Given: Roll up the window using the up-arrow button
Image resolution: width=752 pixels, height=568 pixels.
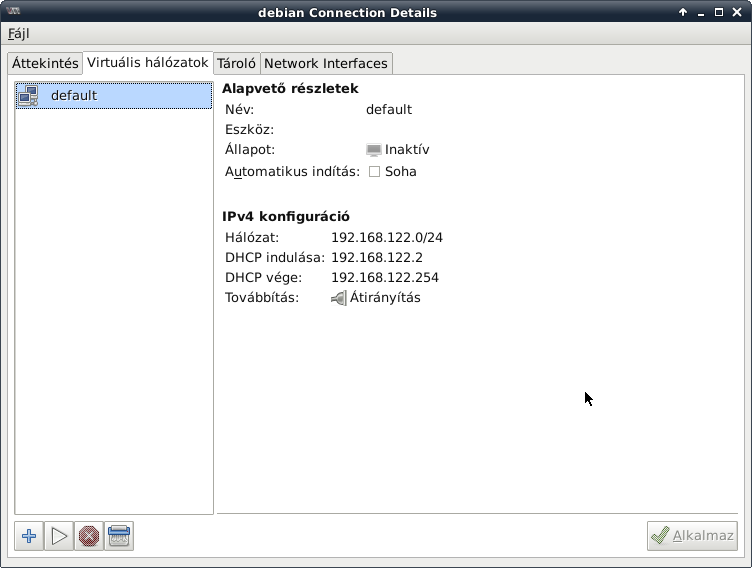Looking at the screenshot, I should (x=683, y=12).
